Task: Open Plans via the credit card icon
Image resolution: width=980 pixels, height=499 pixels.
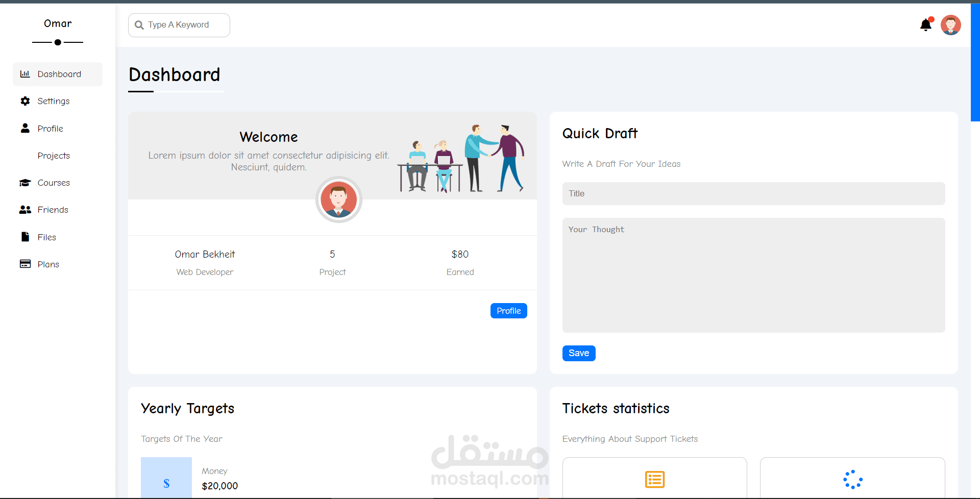Action: pos(24,264)
